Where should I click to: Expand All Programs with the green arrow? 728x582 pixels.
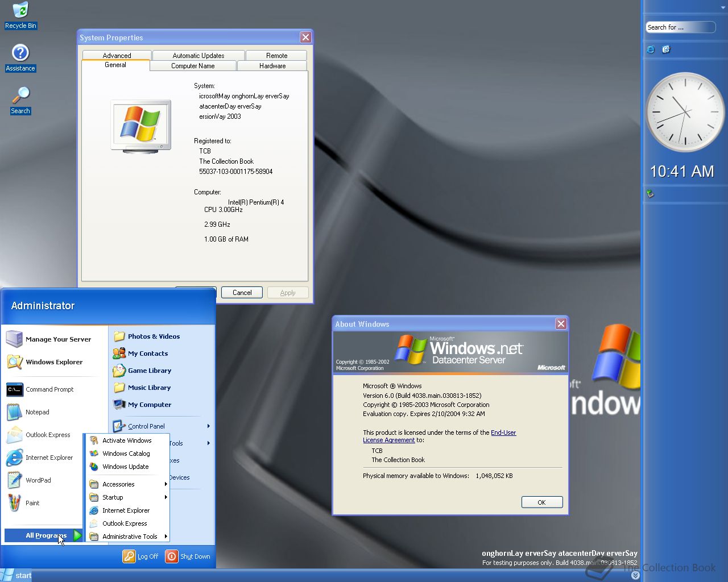(x=78, y=535)
